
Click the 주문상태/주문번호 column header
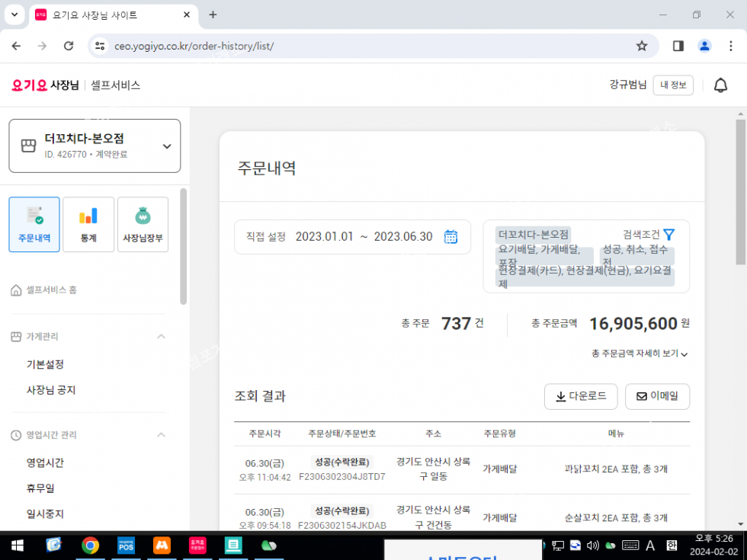coord(342,434)
